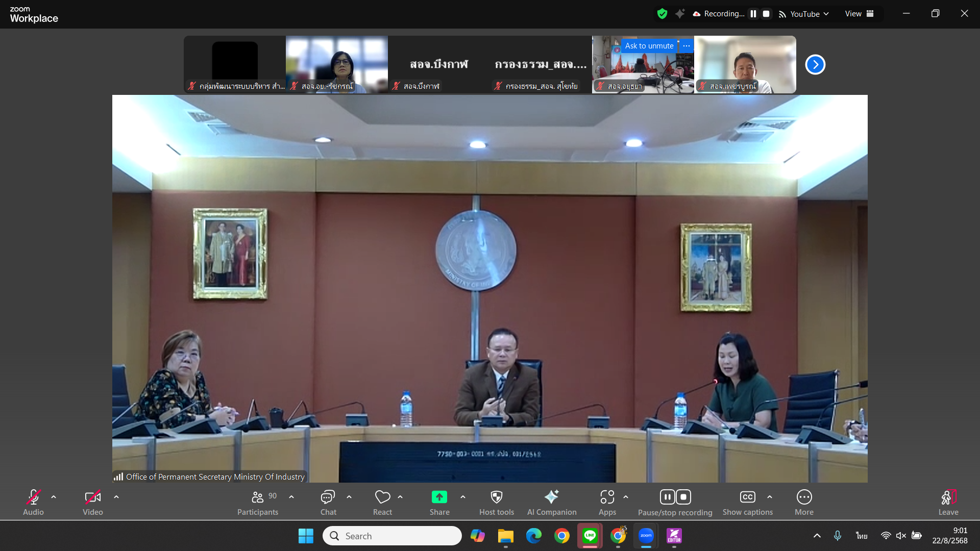The width and height of the screenshot is (980, 551).
Task: Open the Apps panel
Action: (x=607, y=497)
